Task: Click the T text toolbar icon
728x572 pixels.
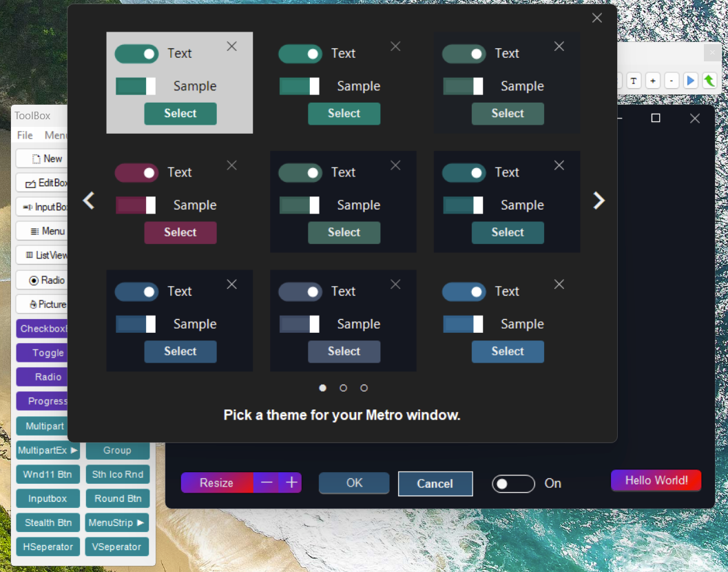Action: (x=634, y=81)
